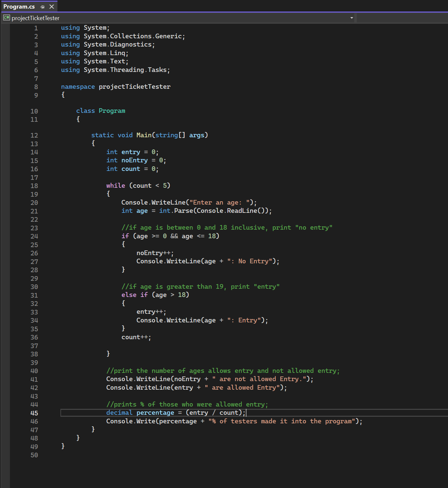The width and height of the screenshot is (448, 488).
Task: Click 'namespace projectTicketTester' declaration
Action: [116, 87]
